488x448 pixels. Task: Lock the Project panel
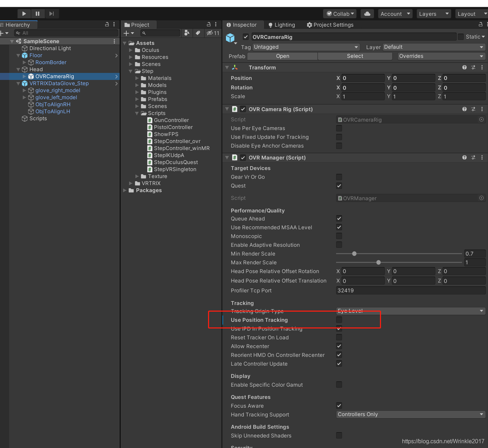coord(209,24)
